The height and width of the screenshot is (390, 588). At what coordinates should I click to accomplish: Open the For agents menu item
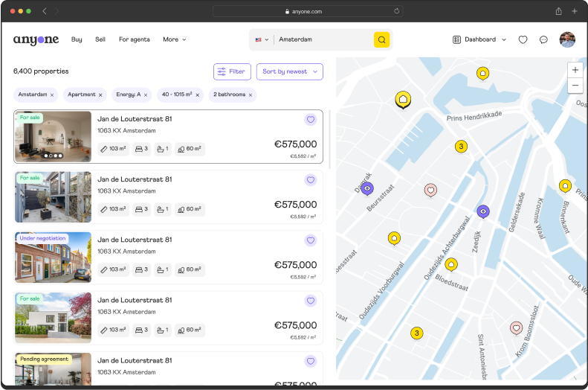click(x=134, y=39)
